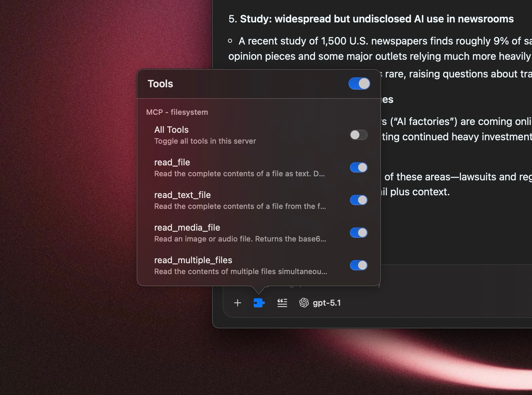Disable the read_file tool toggle
The width and height of the screenshot is (532, 395).
tap(358, 167)
